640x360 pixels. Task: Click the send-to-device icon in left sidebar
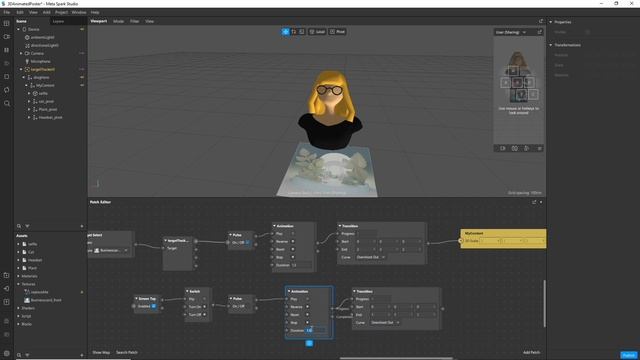pyautogui.click(x=7, y=289)
